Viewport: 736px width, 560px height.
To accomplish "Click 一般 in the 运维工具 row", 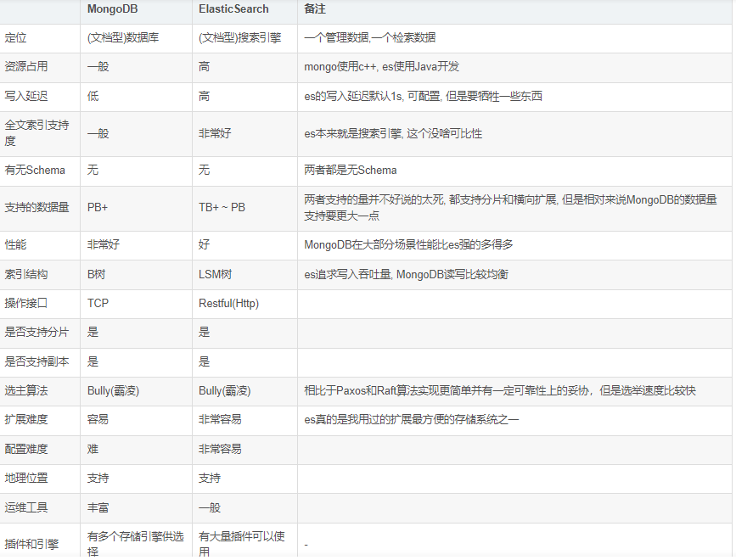I will click(210, 507).
